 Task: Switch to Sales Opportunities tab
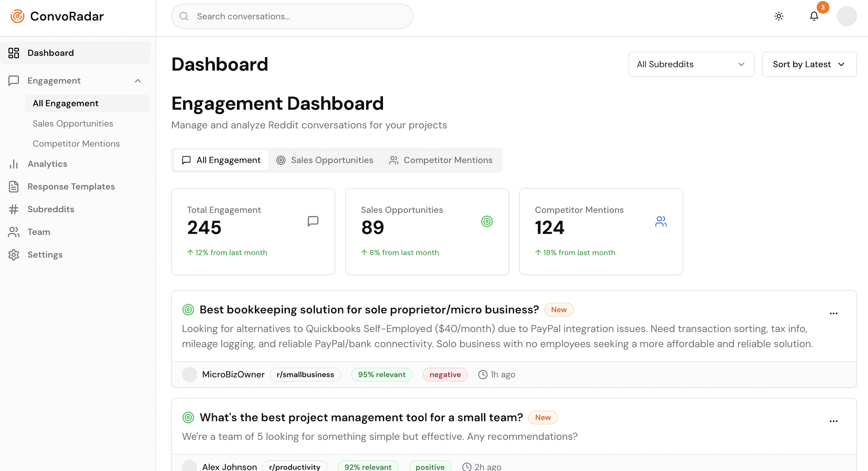(x=325, y=160)
